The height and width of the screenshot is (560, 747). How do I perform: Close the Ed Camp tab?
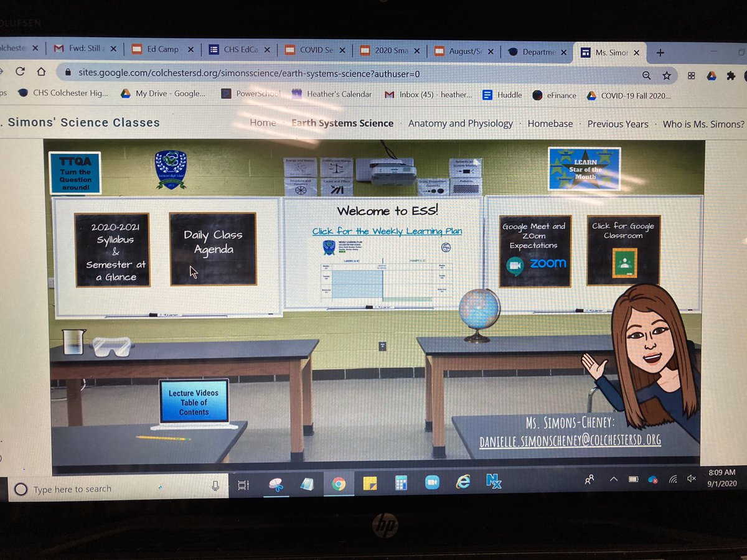click(x=190, y=50)
